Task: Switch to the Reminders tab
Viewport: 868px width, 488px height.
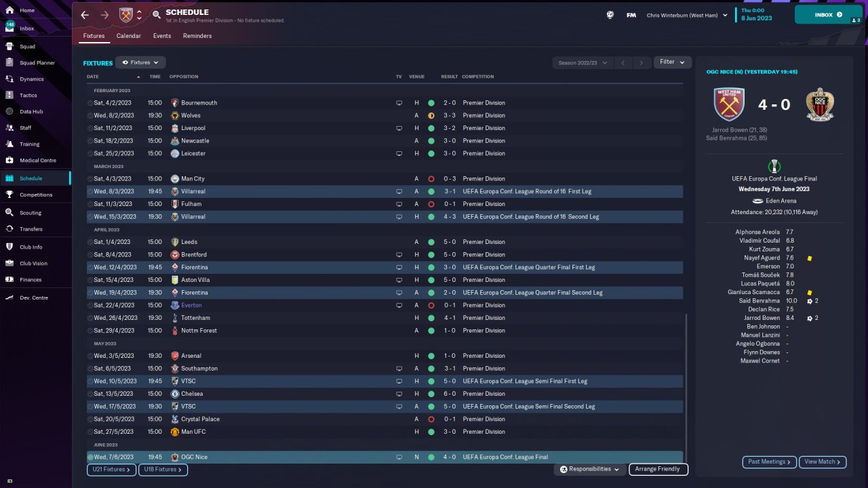Action: [197, 36]
